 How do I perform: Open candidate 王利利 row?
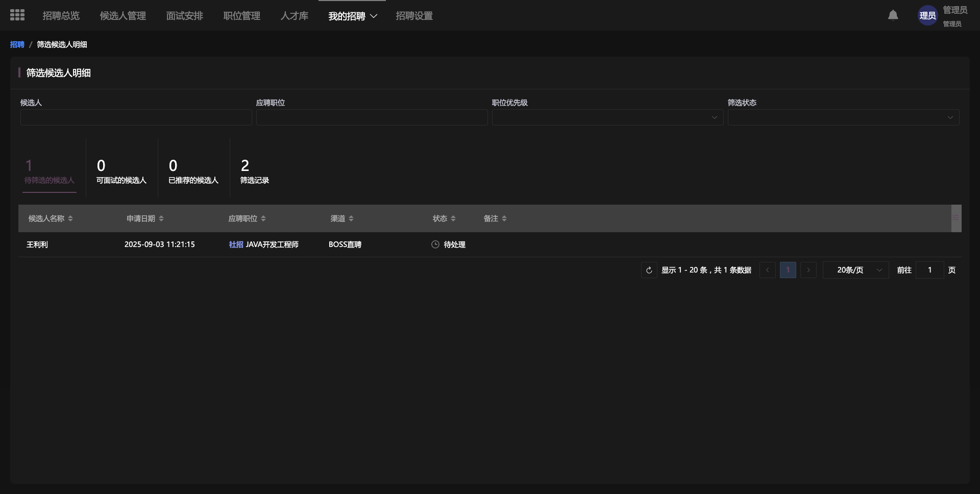tap(37, 244)
